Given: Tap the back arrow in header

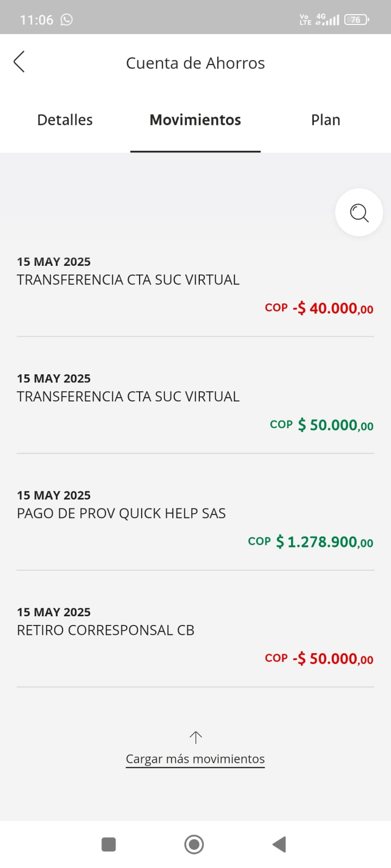Looking at the screenshot, I should click(19, 62).
